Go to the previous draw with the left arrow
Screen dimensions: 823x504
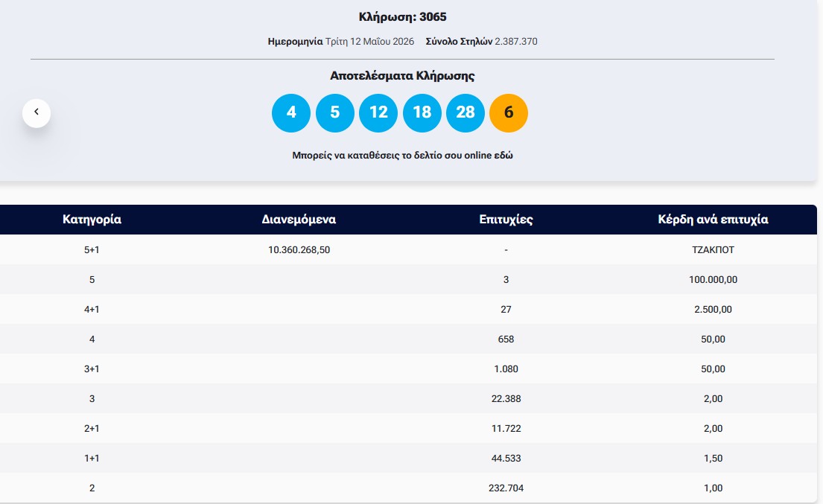36,112
